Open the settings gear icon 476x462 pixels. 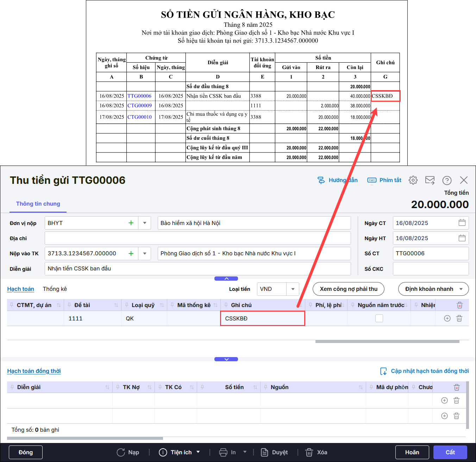413,180
